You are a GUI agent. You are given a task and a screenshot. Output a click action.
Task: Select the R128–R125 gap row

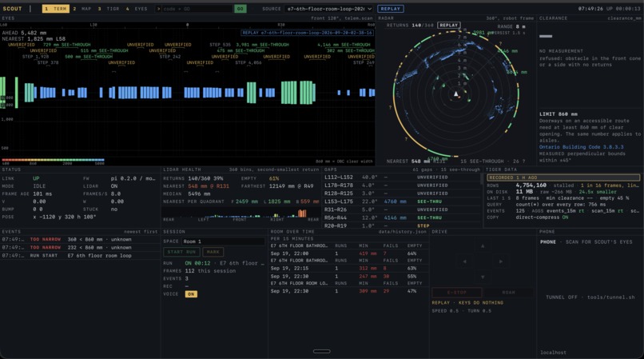(x=401, y=193)
